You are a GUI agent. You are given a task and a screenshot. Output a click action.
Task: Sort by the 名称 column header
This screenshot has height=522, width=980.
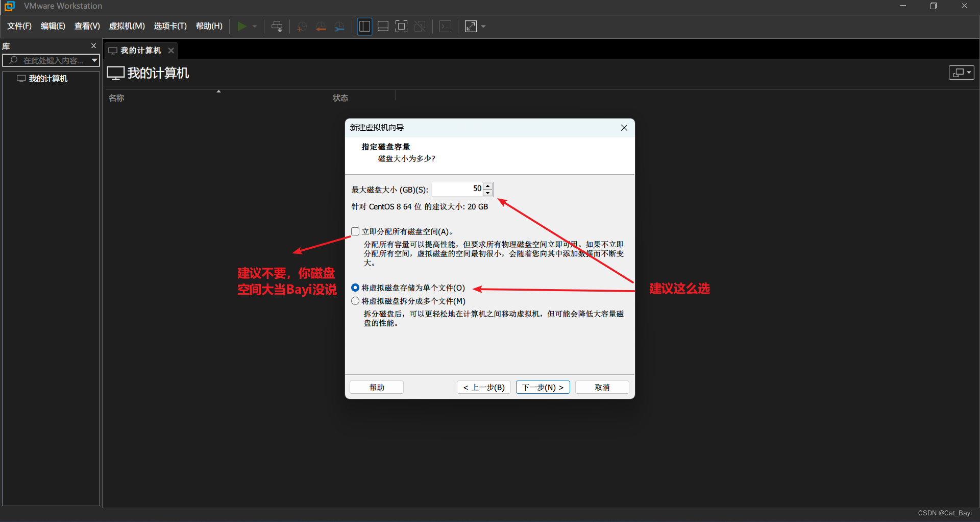click(x=116, y=98)
